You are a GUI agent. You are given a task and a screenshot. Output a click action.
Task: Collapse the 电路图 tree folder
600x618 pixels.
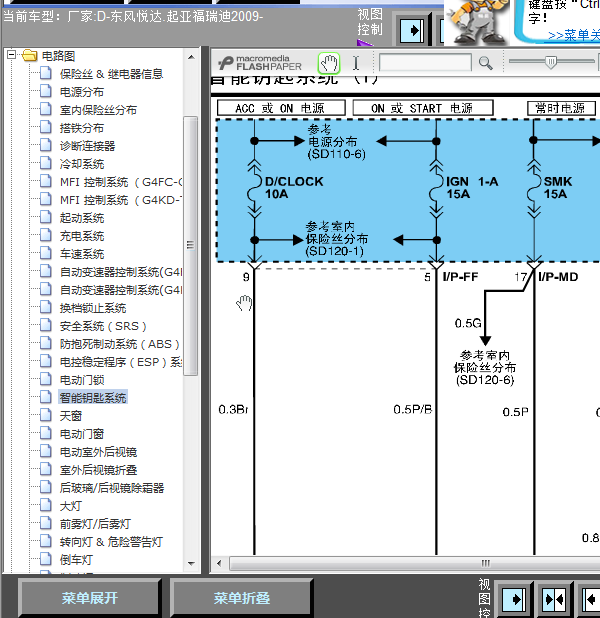point(12,54)
